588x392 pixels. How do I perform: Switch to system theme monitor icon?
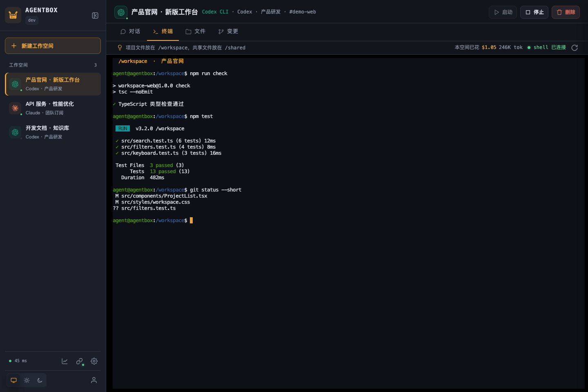13,380
